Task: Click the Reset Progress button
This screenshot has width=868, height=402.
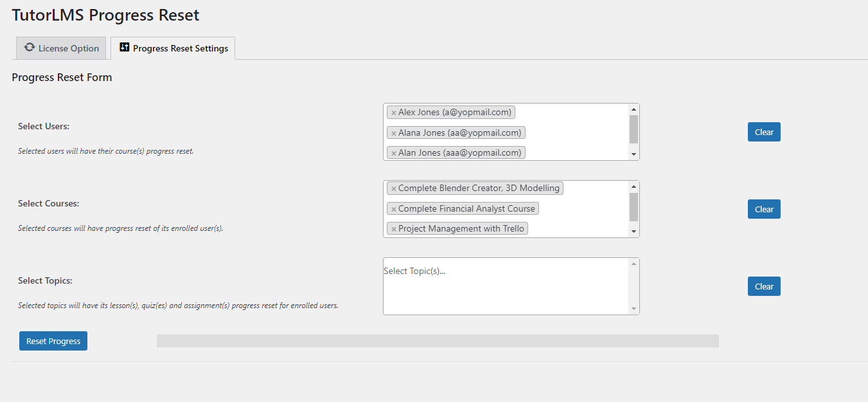Action: 53,341
